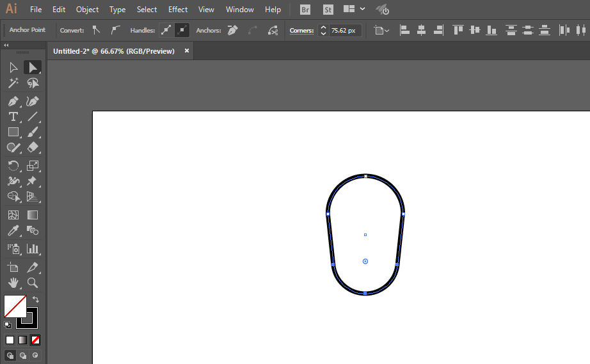Viewport: 590px width, 364px height.
Task: Vertical distribute center button
Action: coord(527,31)
